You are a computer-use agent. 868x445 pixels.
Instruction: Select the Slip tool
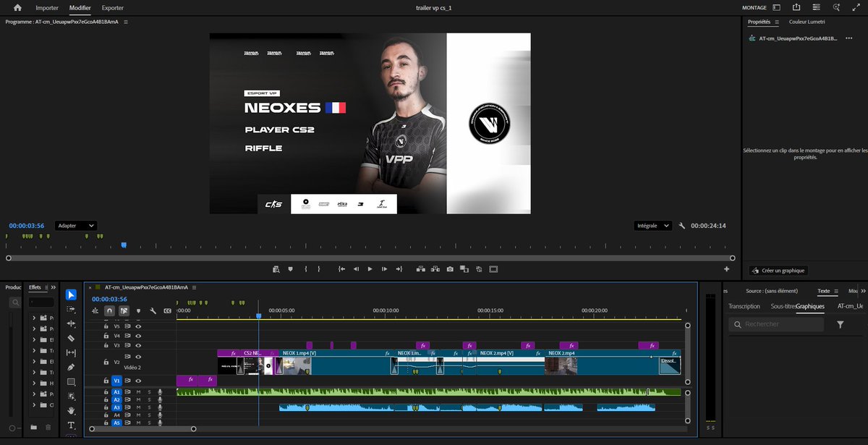71,352
